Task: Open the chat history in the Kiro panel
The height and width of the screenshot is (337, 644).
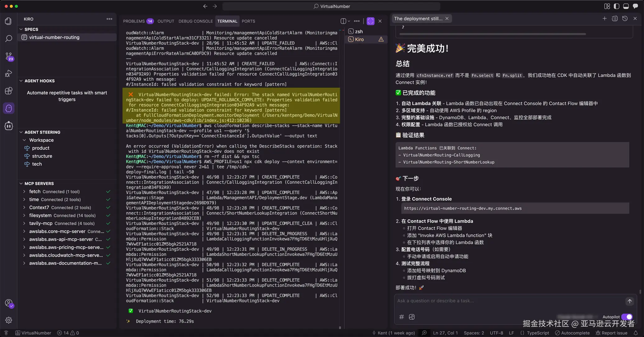Action: [625, 18]
